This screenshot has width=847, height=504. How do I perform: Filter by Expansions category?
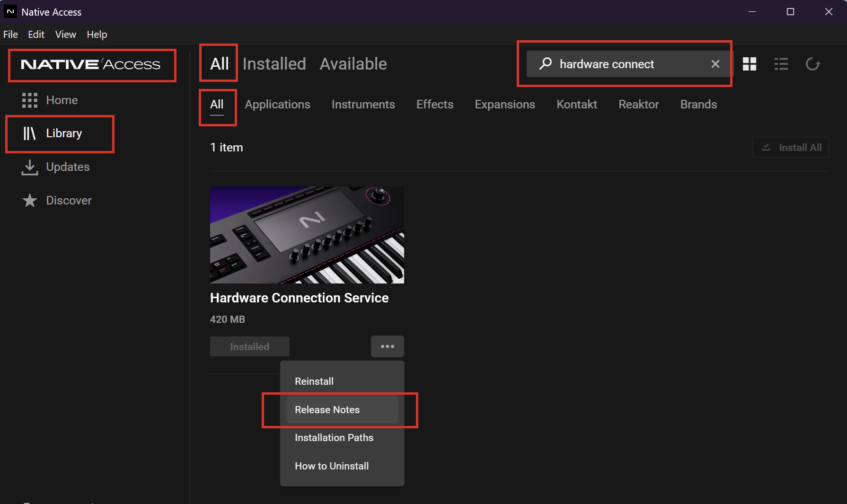pos(505,105)
